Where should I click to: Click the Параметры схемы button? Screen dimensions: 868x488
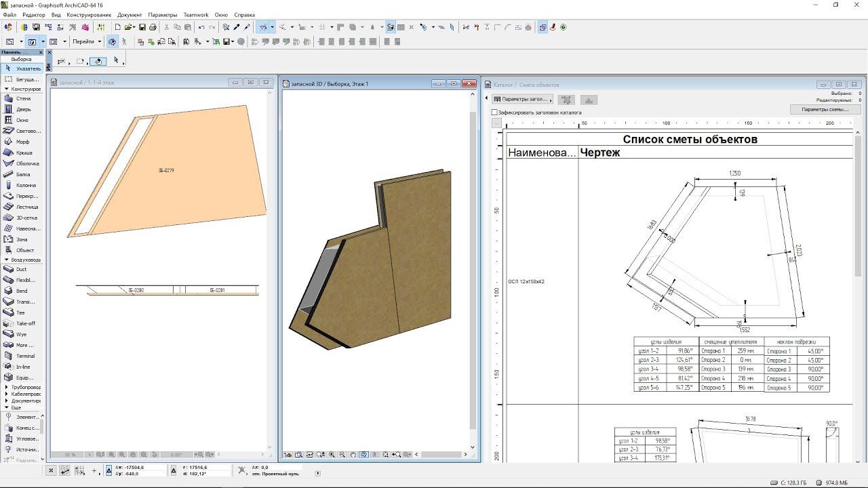[825, 109]
